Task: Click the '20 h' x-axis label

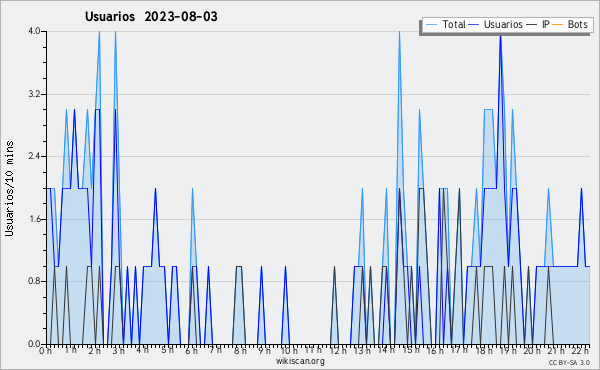Action: click(x=532, y=350)
